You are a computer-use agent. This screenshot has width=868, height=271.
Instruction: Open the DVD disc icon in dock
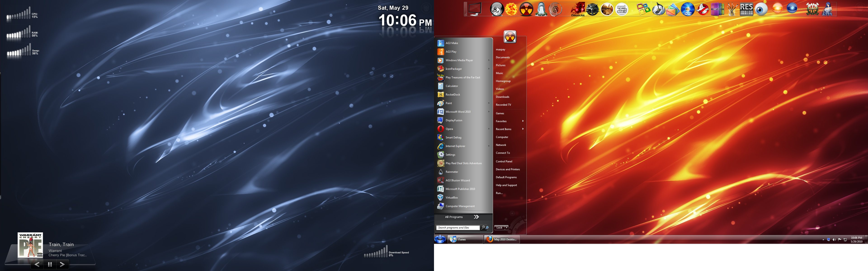tap(688, 9)
